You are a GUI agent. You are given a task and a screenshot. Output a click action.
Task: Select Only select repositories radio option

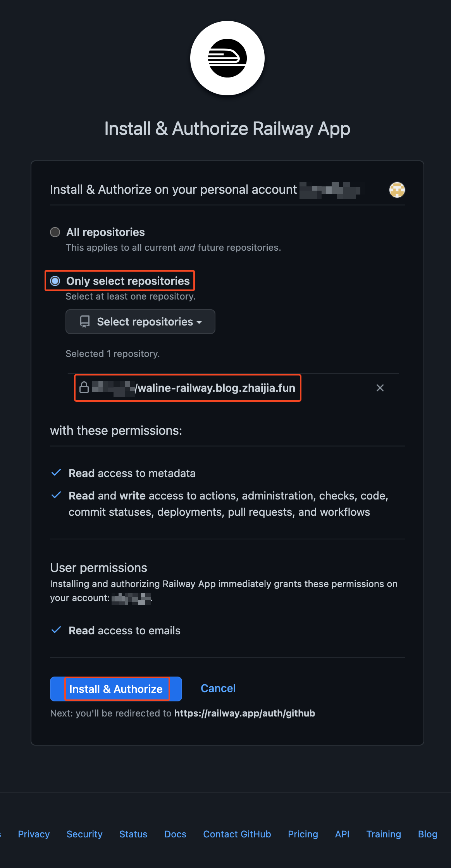pyautogui.click(x=55, y=281)
